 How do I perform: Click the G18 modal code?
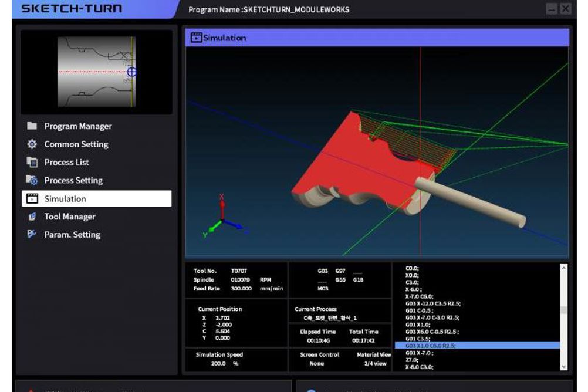point(358,280)
